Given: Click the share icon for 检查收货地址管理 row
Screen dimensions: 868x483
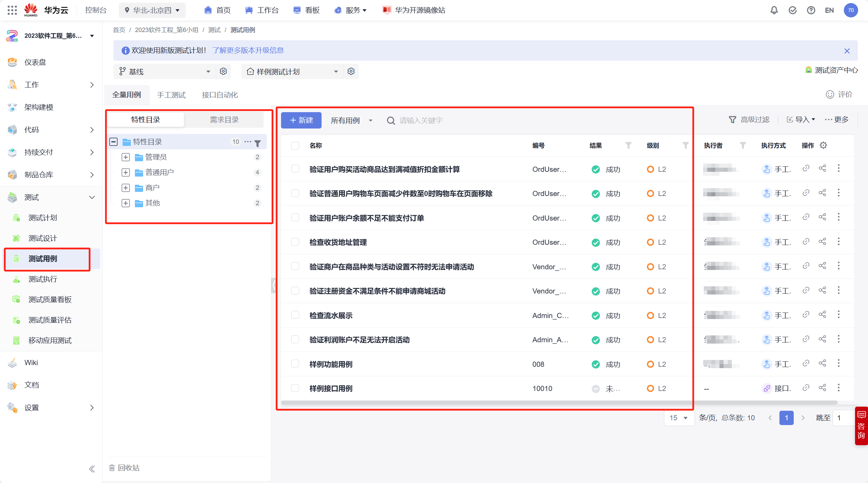Looking at the screenshot, I should [822, 242].
